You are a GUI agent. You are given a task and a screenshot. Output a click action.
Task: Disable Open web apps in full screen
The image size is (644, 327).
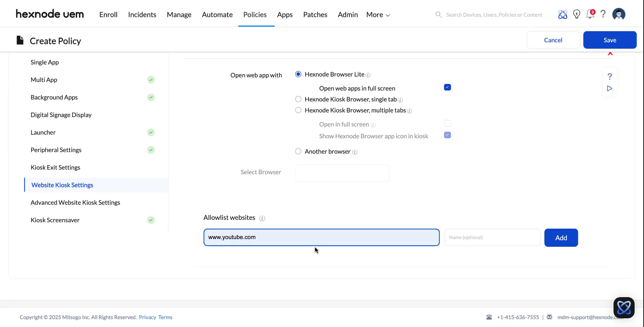pos(447,87)
